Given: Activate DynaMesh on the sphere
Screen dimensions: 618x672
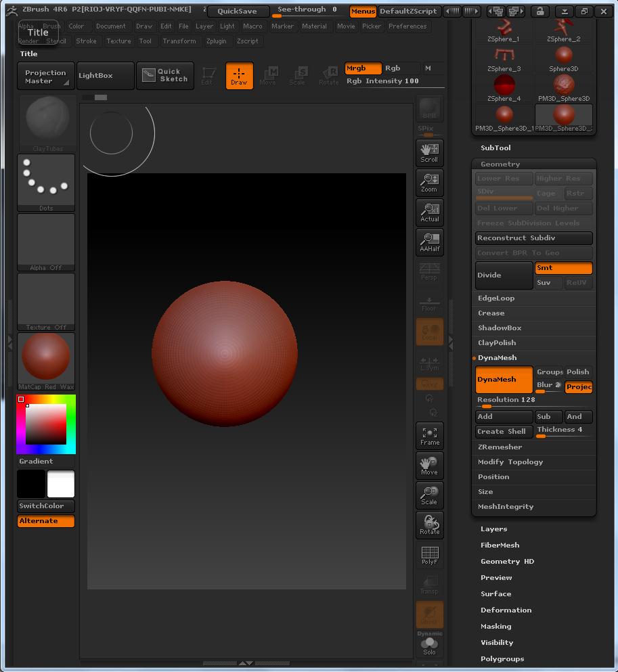Looking at the screenshot, I should [504, 380].
